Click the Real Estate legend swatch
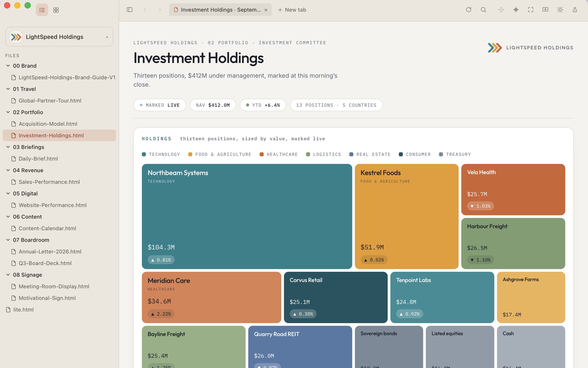This screenshot has height=368, width=588. pyautogui.click(x=351, y=154)
